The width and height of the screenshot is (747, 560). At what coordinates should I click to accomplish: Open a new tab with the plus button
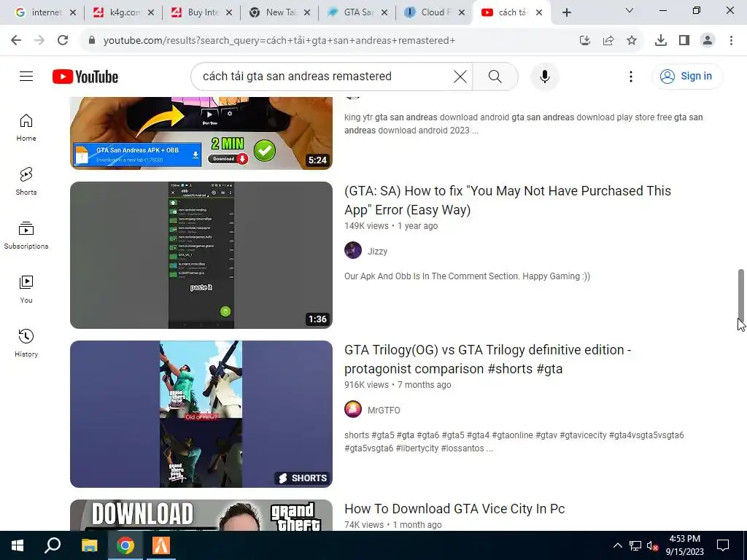tap(566, 13)
